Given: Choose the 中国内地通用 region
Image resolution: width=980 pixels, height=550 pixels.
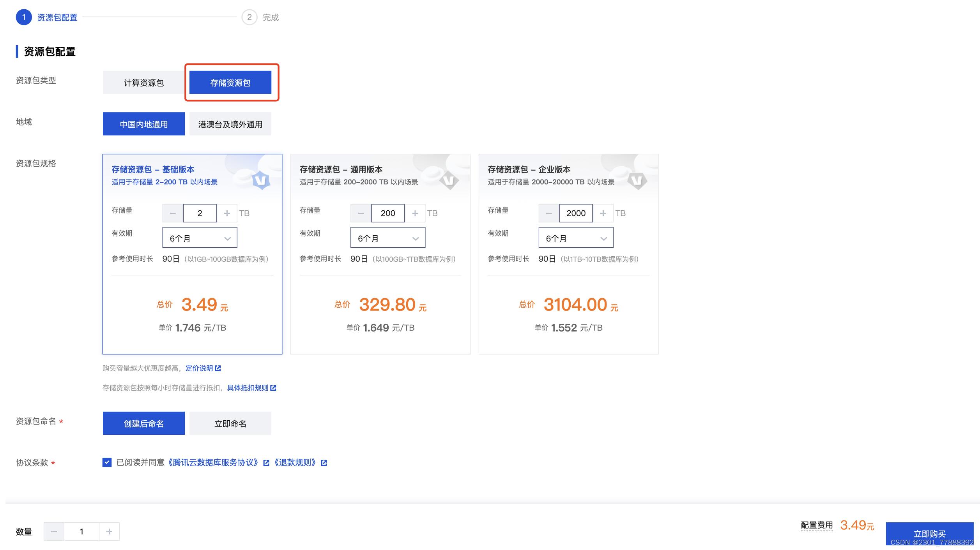Looking at the screenshot, I should click(143, 124).
